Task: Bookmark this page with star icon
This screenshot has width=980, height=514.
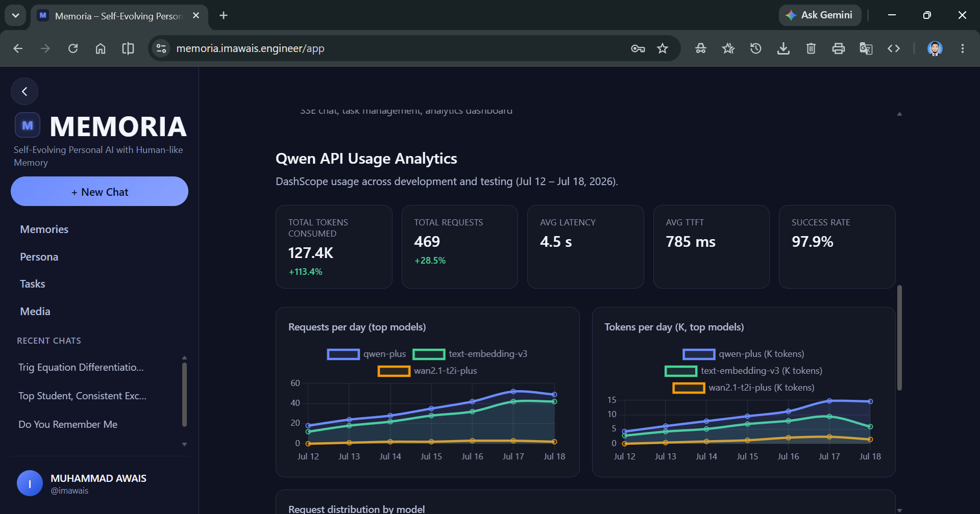Action: [663, 48]
